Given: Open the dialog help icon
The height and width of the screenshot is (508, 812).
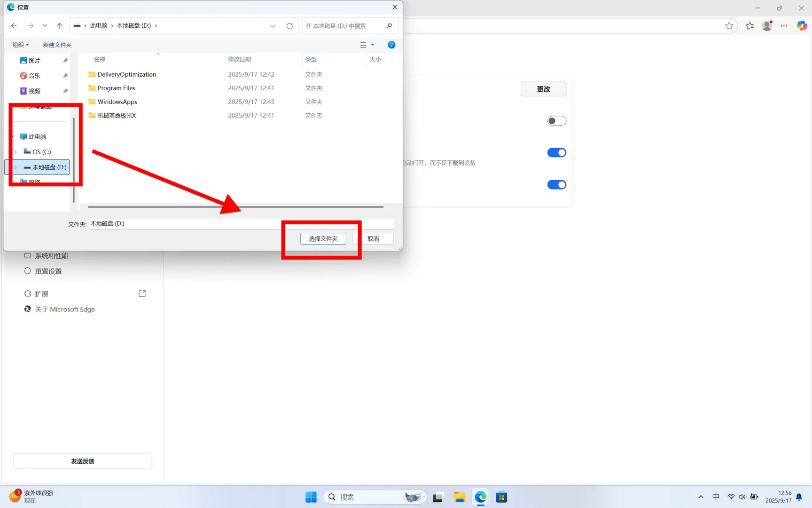Looking at the screenshot, I should (x=391, y=45).
